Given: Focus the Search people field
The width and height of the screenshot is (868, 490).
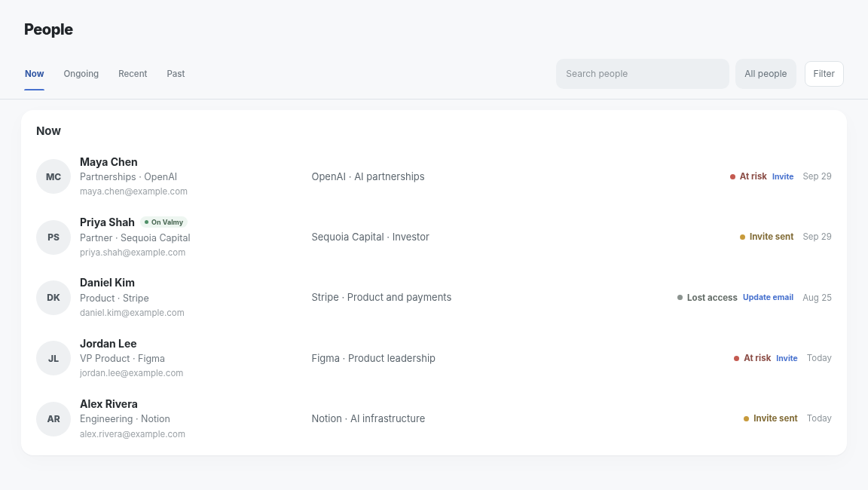Looking at the screenshot, I should pos(642,74).
